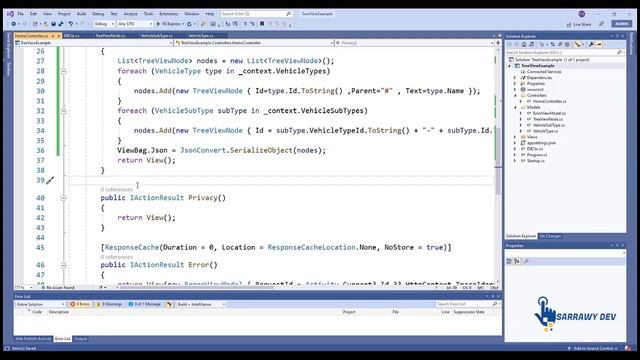Toggle Solution Explorer Preview Selected Items icon
The height and width of the screenshot is (360, 640).
coord(599,44)
